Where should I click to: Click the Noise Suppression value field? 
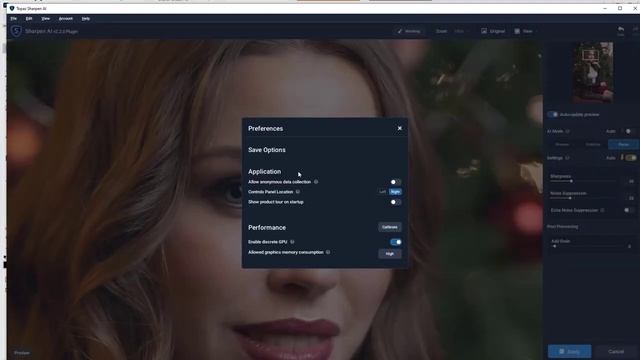tap(631, 198)
